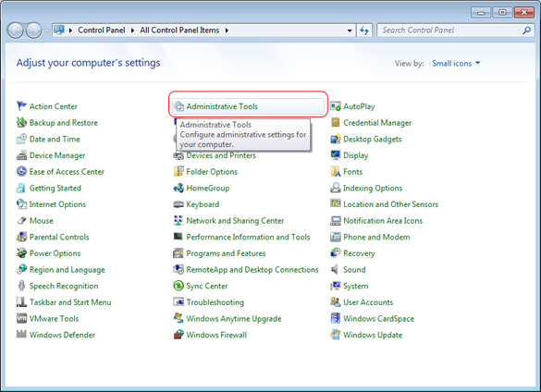Click the AutoPlay icon
This screenshot has height=392, width=541.
pyautogui.click(x=336, y=106)
